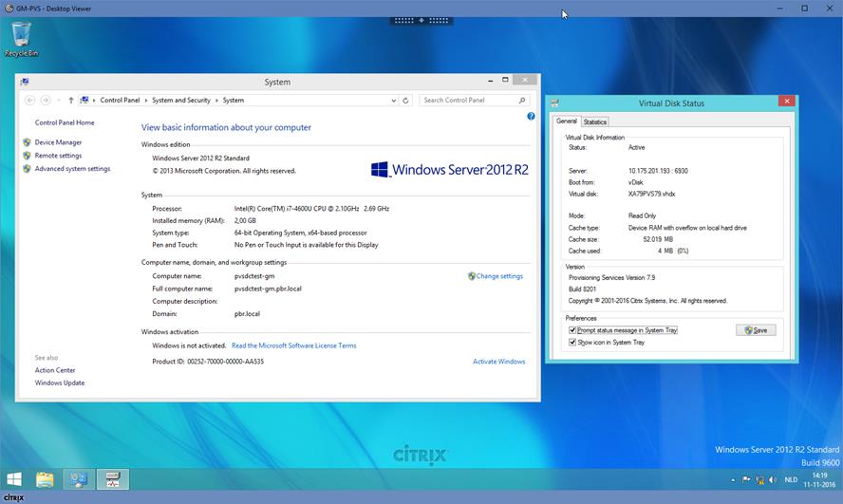
Task: Click the virtual disk name XA79PVS79.vhdx
Action: (651, 194)
